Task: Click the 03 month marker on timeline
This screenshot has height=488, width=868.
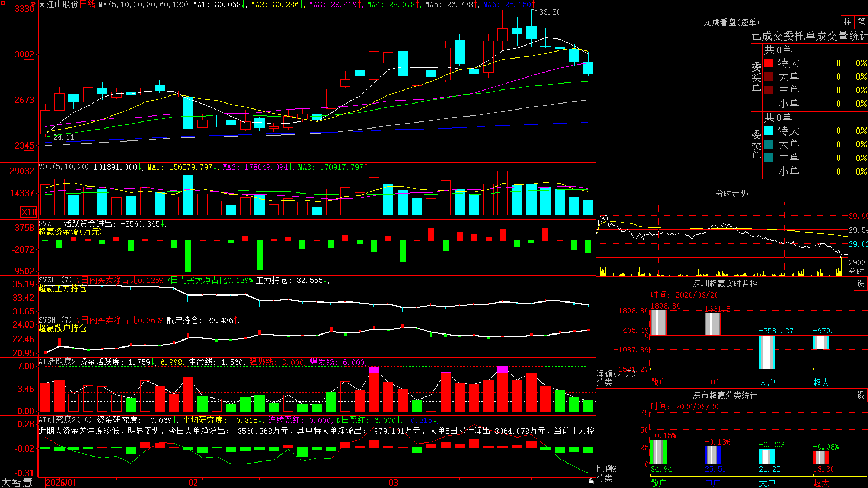Action: pos(393,483)
